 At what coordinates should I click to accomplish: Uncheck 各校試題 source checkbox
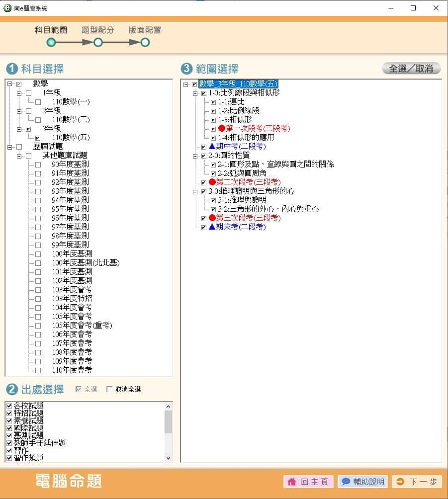[x=9, y=406]
